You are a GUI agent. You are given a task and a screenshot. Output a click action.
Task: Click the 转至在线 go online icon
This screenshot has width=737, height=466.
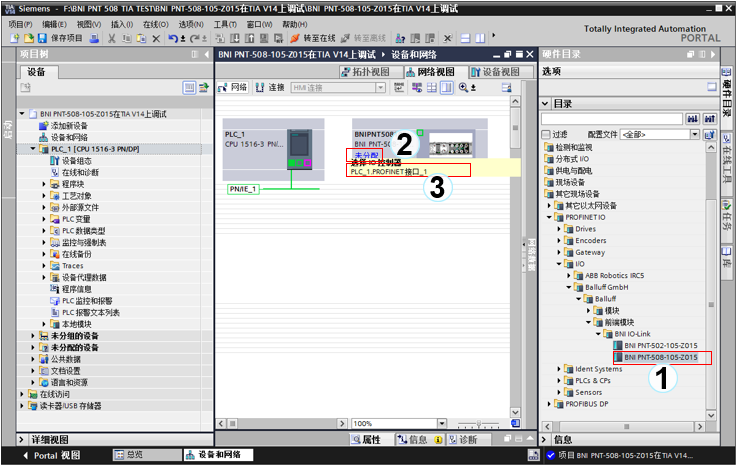click(310, 38)
